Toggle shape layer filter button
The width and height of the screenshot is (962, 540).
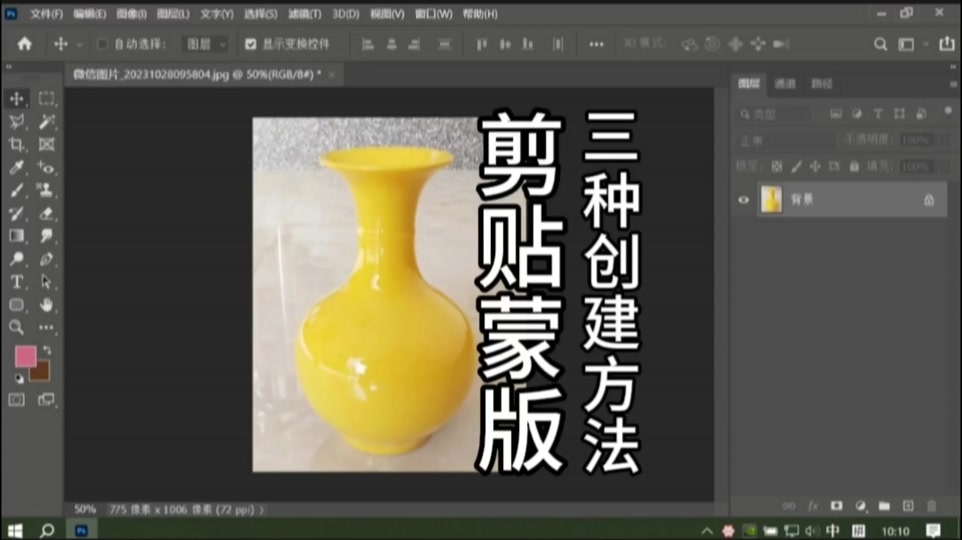(899, 114)
